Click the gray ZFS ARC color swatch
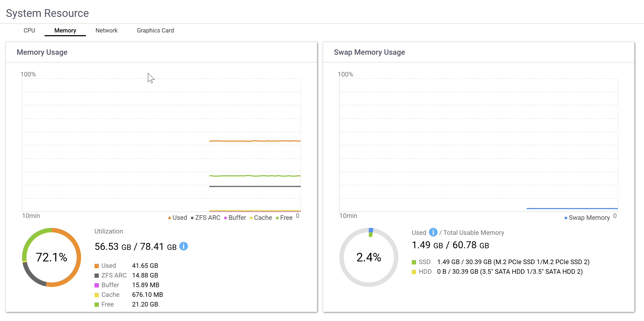Screen dimensions: 644x321 [97, 275]
